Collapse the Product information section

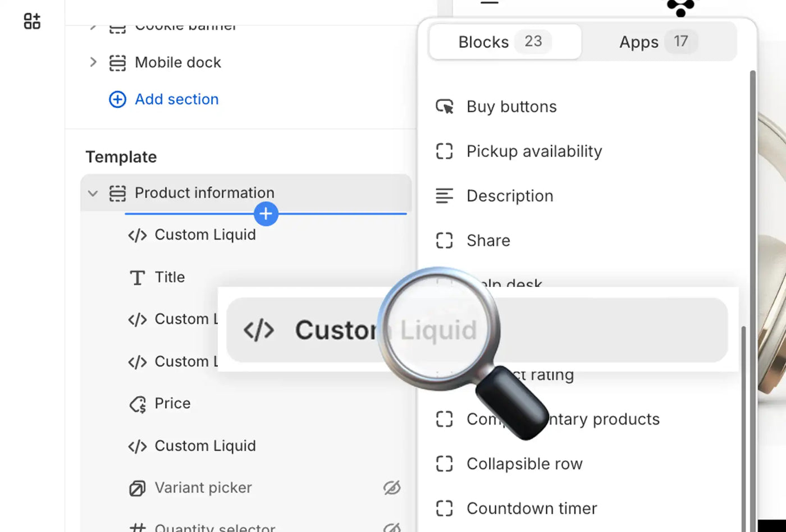pos(93,194)
